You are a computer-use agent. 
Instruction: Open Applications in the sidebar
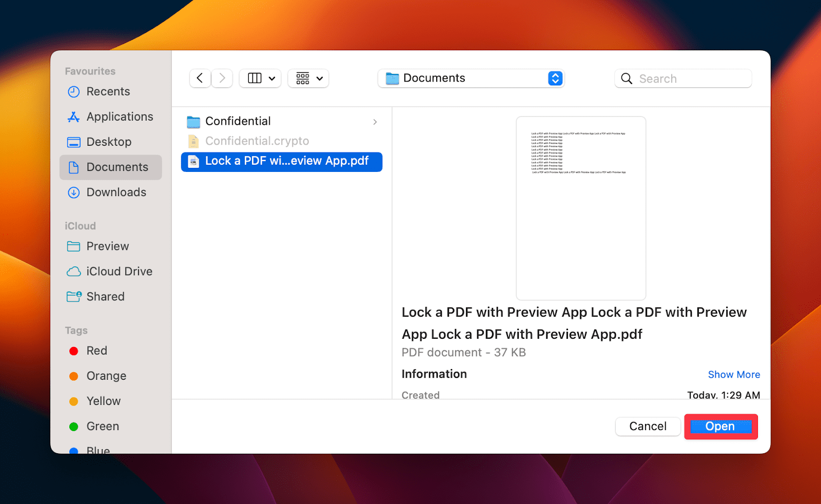(111, 117)
